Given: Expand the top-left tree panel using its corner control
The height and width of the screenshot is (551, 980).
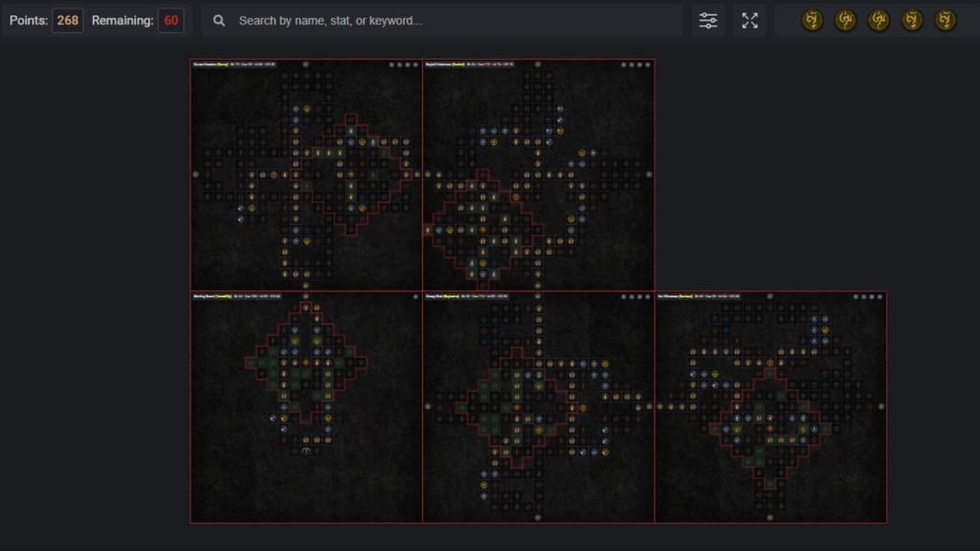Looking at the screenshot, I should (415, 66).
